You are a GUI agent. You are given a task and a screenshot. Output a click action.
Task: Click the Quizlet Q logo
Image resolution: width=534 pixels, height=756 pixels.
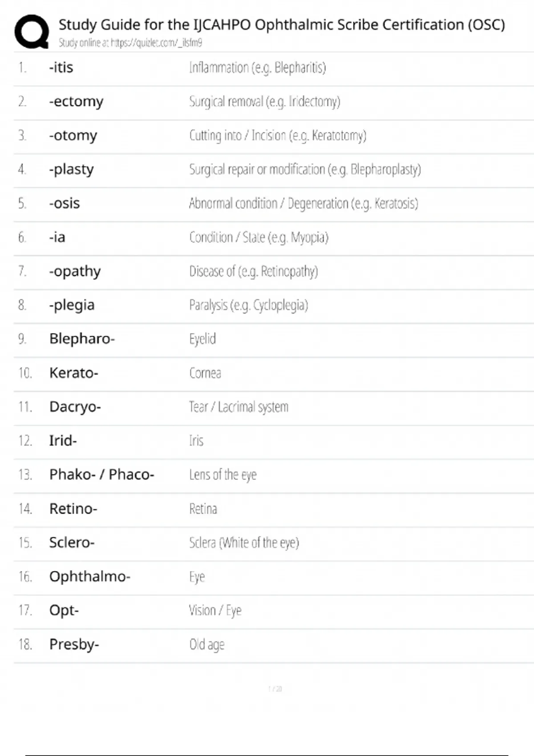coord(32,31)
